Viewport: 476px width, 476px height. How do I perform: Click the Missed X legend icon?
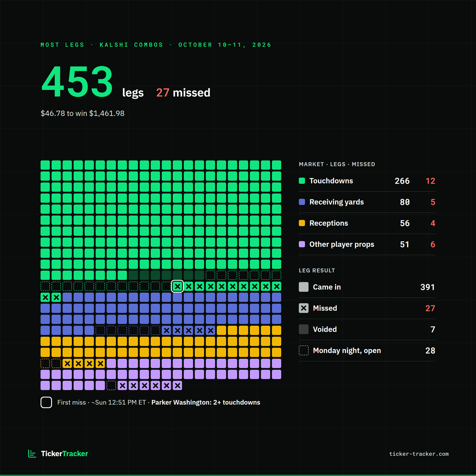click(303, 308)
